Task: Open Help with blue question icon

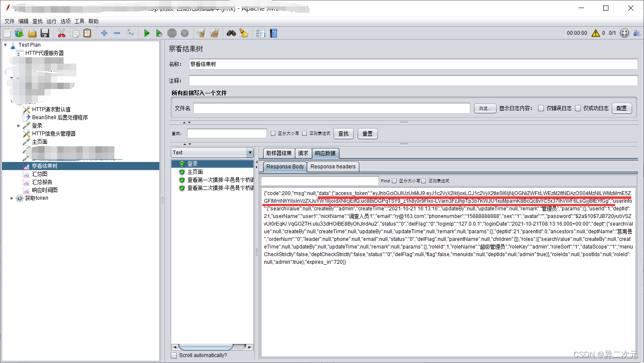Action: (274, 33)
